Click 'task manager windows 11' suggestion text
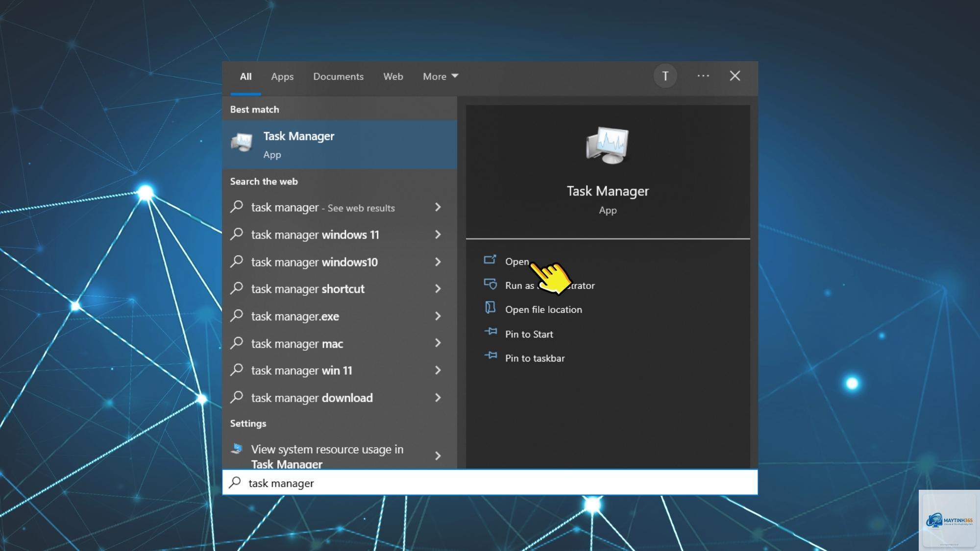 click(x=315, y=235)
